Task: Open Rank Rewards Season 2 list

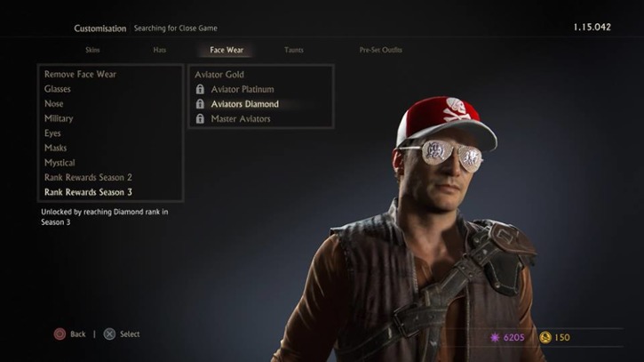Action: pos(88,177)
